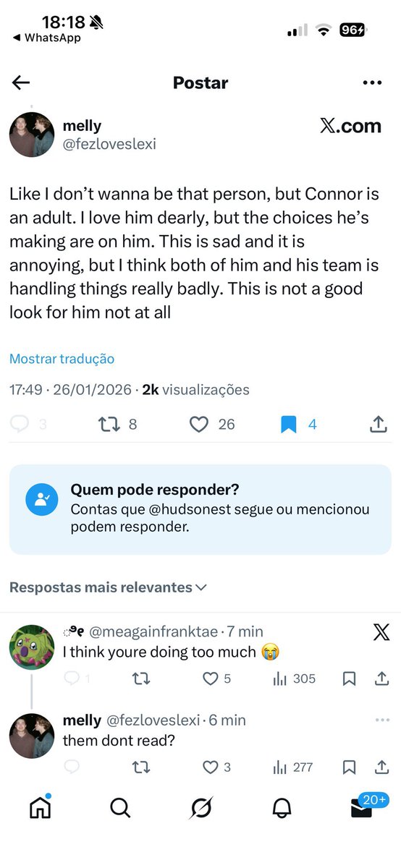
Task: Tap melly's profile picture at top
Action: (x=31, y=135)
